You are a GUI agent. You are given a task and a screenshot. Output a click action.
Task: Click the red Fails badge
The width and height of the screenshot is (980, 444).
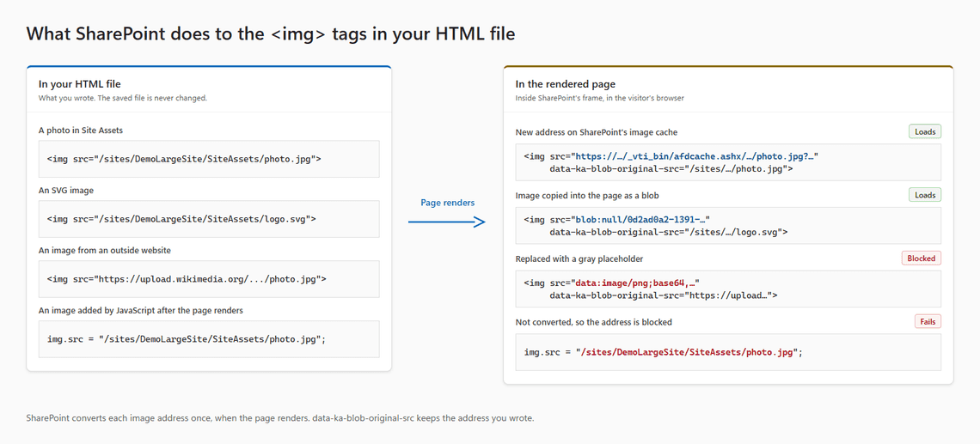[x=928, y=321]
